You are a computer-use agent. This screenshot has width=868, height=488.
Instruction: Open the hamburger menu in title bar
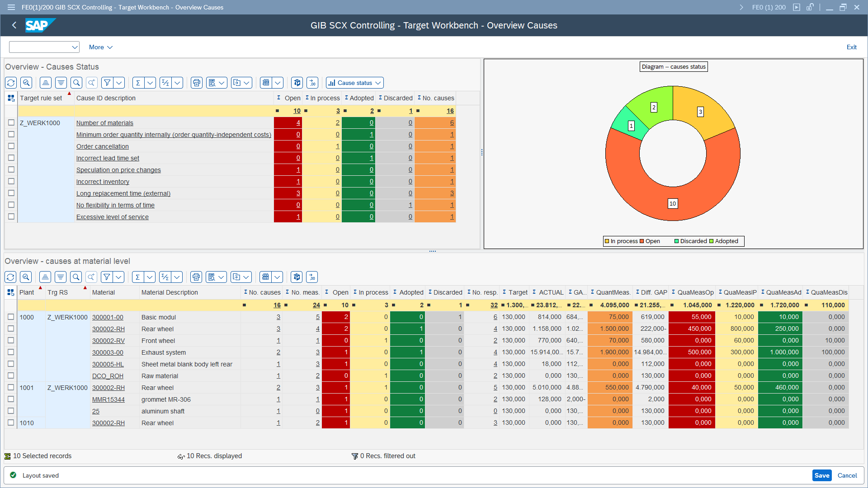(x=11, y=7)
